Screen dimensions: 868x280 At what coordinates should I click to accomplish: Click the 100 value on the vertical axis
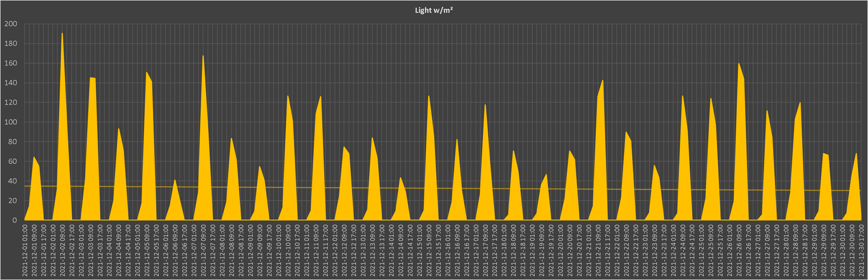click(11, 122)
